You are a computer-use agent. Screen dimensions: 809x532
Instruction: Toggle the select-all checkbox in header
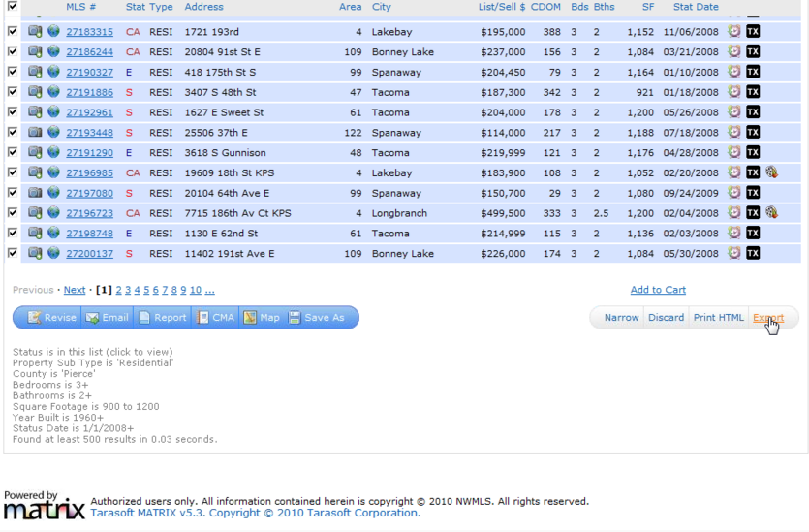click(x=12, y=7)
